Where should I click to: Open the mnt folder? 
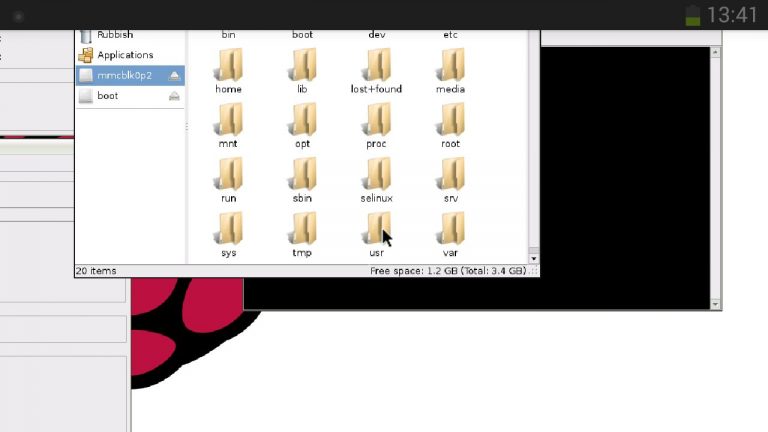click(x=229, y=125)
